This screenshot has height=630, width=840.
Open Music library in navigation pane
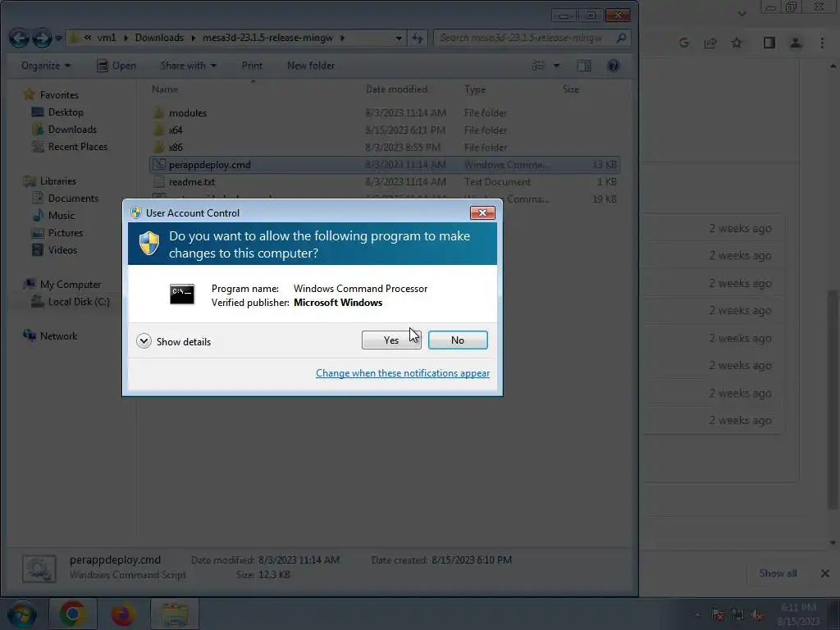62,216
